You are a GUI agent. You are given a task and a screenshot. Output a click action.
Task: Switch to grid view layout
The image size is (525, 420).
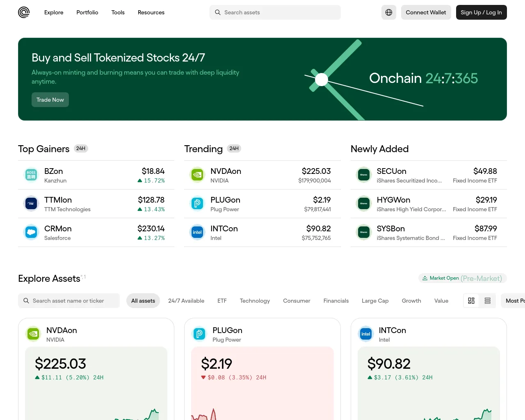471,301
